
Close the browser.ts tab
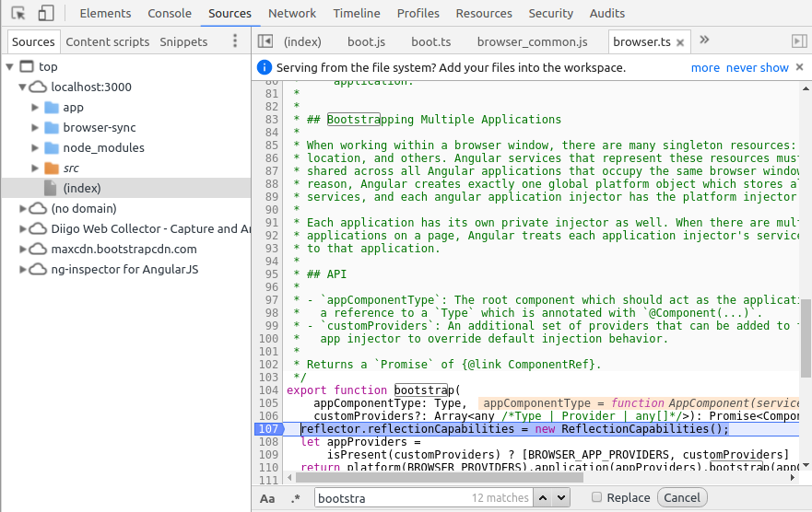pos(680,42)
